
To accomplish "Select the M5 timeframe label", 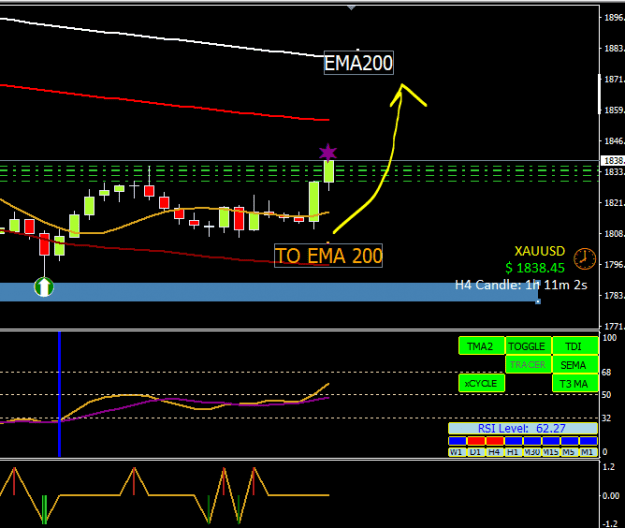I will tap(570, 452).
